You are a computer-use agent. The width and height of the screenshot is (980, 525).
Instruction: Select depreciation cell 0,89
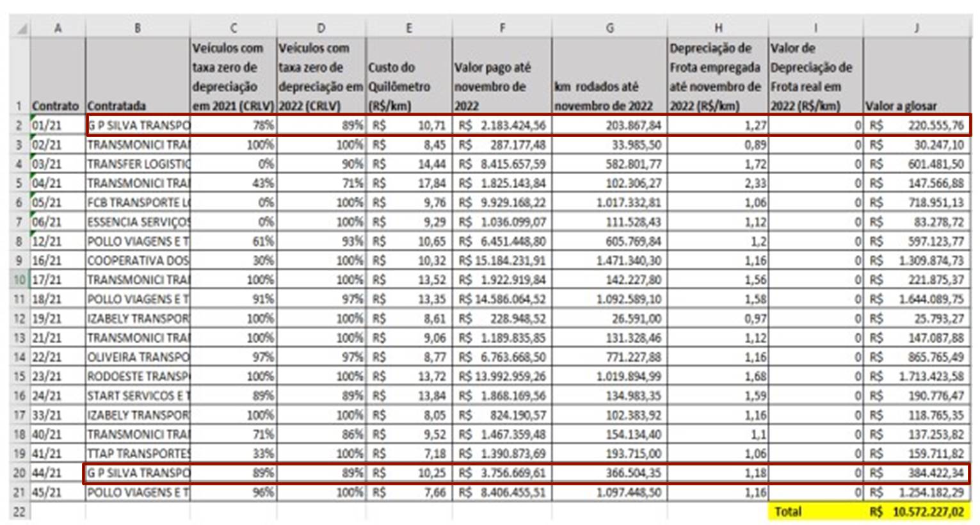pos(718,145)
